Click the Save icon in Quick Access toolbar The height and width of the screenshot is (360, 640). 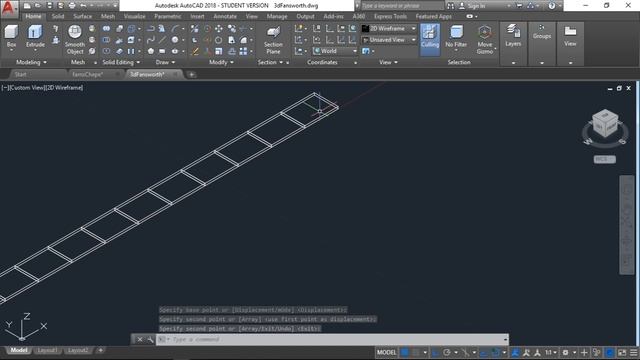49,6
